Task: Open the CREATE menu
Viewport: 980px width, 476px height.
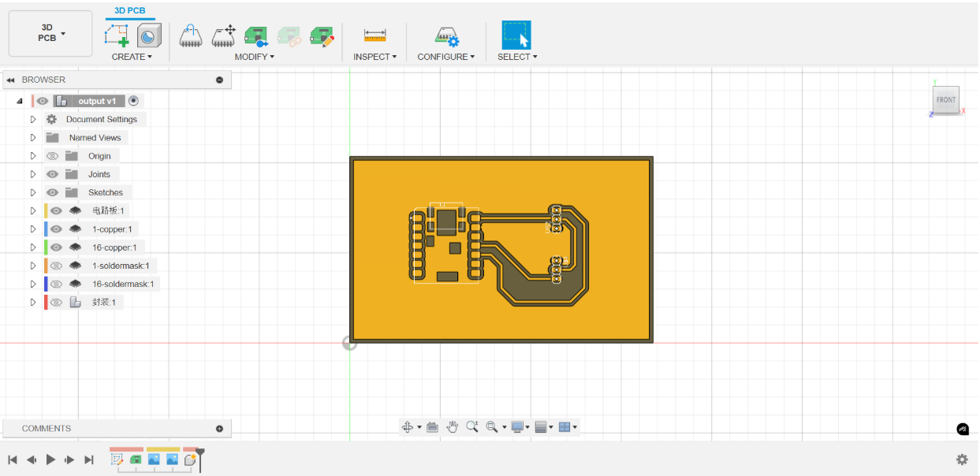Action: point(132,57)
